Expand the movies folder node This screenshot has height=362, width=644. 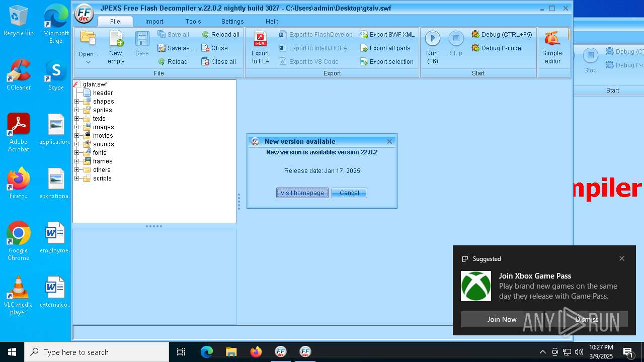tap(77, 136)
